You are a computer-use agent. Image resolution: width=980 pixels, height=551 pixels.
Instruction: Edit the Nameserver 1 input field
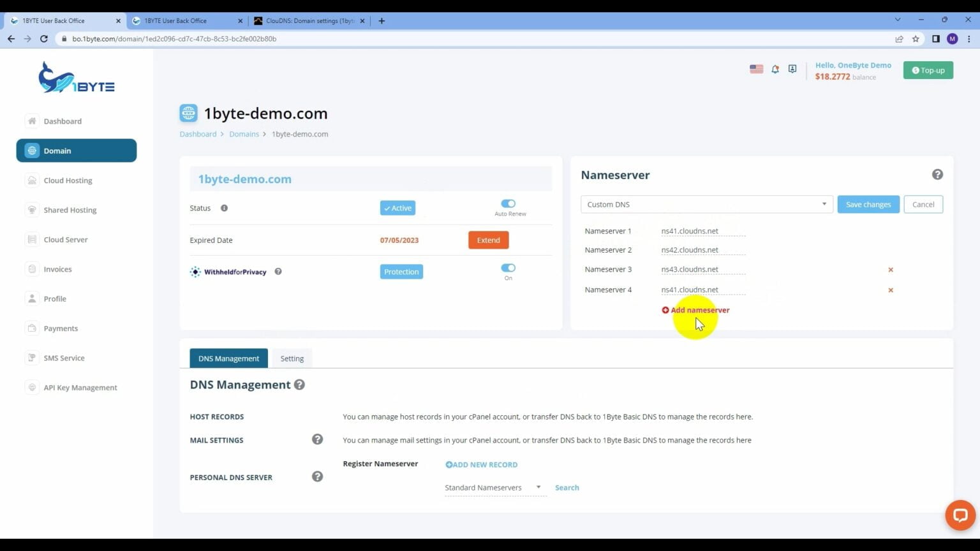click(x=701, y=231)
